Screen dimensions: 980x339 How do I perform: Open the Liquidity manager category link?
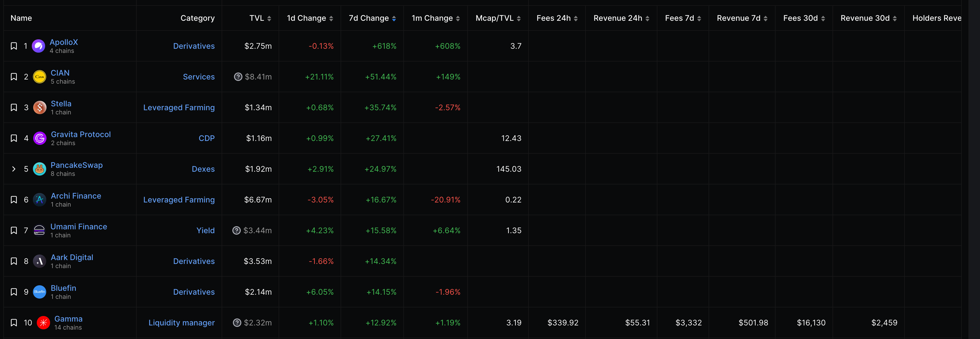tap(182, 323)
